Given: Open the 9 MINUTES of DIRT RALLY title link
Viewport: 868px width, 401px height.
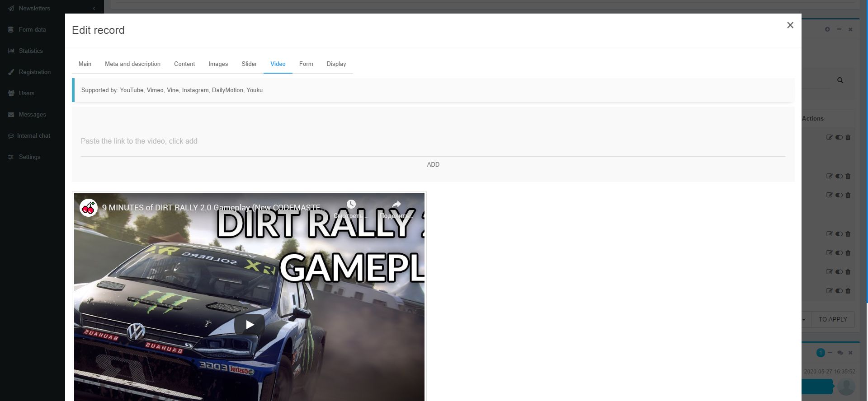Looking at the screenshot, I should click(x=213, y=208).
